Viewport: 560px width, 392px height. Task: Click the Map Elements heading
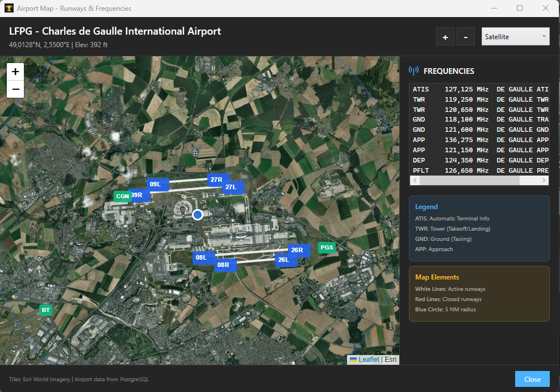(437, 277)
